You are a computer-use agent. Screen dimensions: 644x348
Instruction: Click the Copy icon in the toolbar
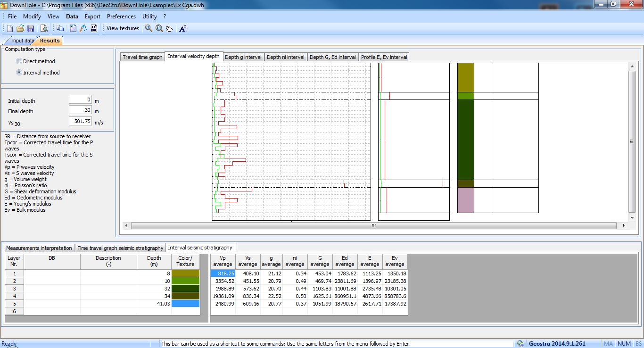coord(60,28)
